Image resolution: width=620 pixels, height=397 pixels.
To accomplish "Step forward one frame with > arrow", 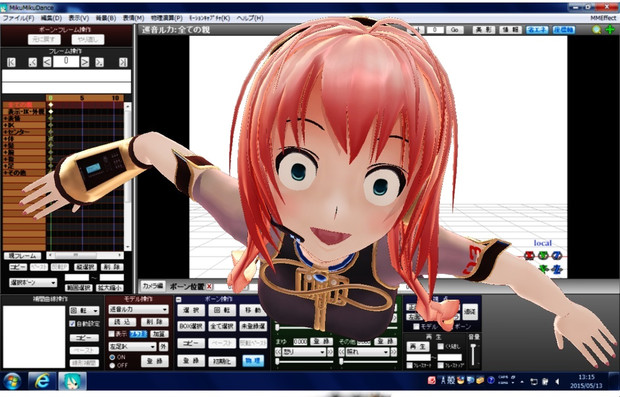I will click(x=85, y=62).
